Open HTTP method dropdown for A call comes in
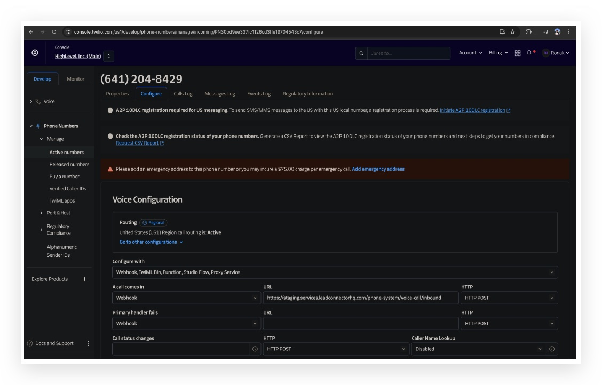 [509, 298]
